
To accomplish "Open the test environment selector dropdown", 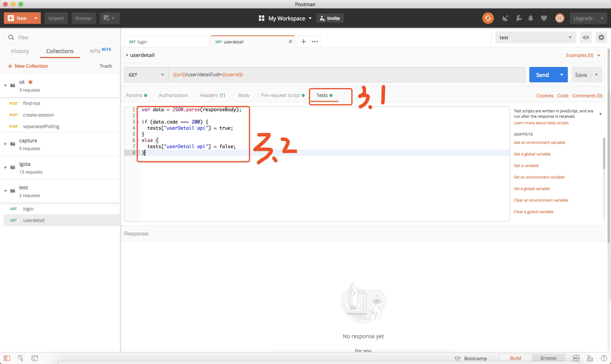I will pos(535,38).
